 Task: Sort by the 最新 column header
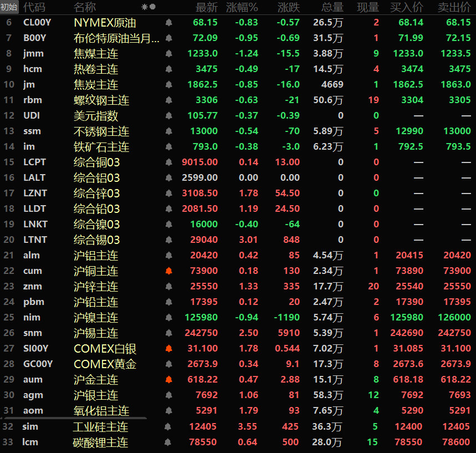207,7
